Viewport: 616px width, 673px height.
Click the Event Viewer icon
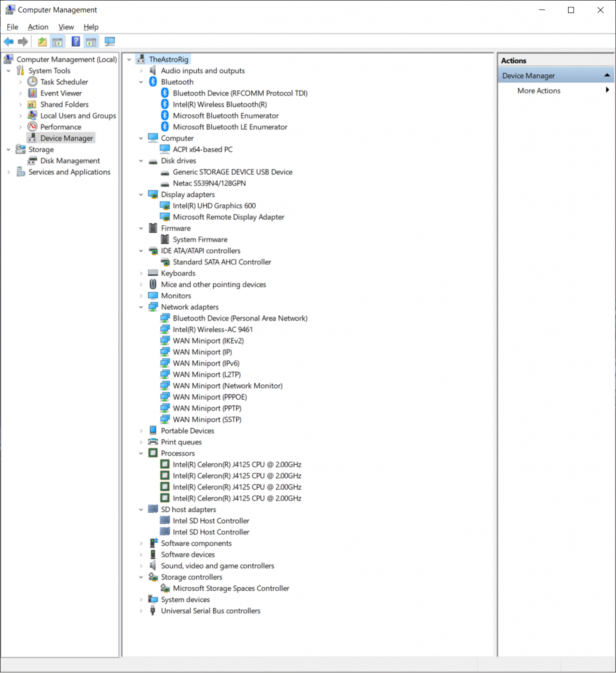(32, 93)
